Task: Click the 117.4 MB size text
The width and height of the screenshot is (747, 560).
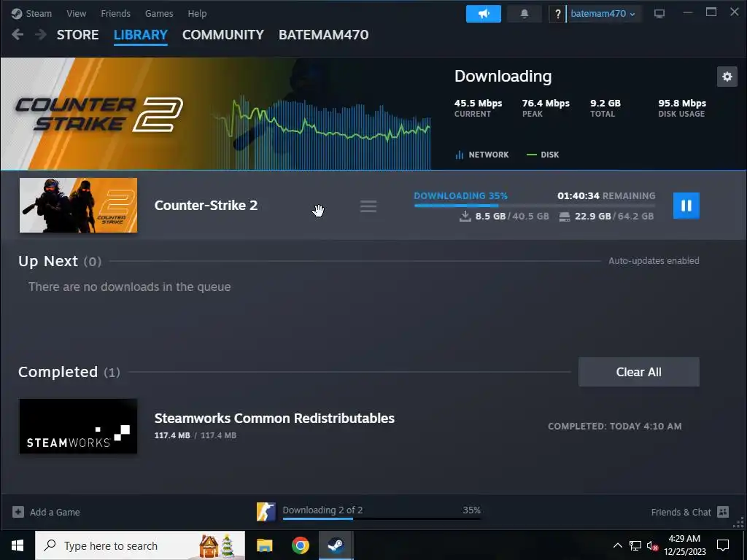Action: pos(196,435)
